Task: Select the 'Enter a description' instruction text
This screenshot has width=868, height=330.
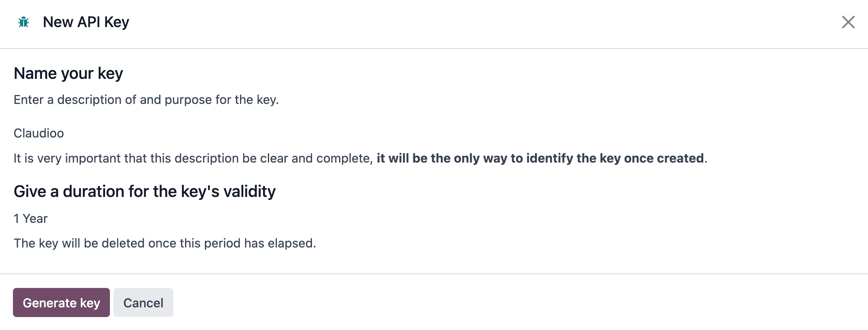Action: 146,99
